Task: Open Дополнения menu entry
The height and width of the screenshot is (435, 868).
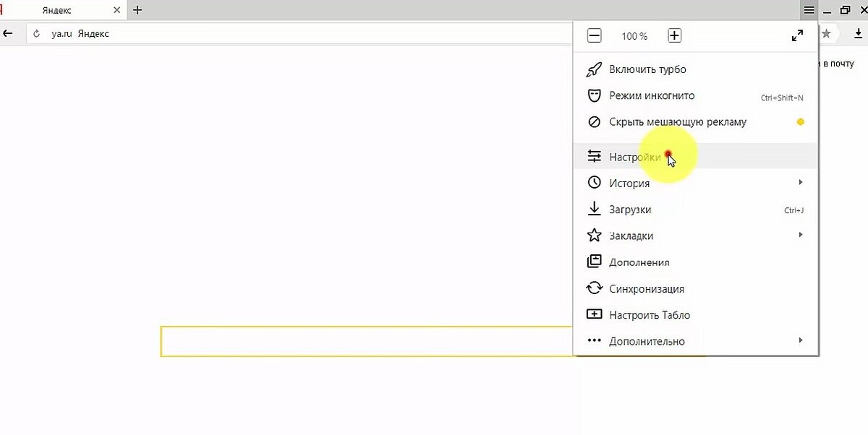Action: pos(696,262)
